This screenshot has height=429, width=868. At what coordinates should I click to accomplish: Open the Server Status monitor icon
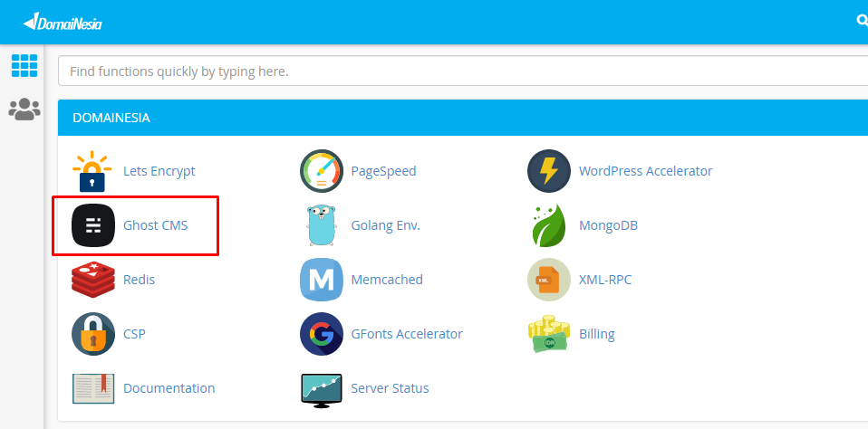(x=322, y=390)
